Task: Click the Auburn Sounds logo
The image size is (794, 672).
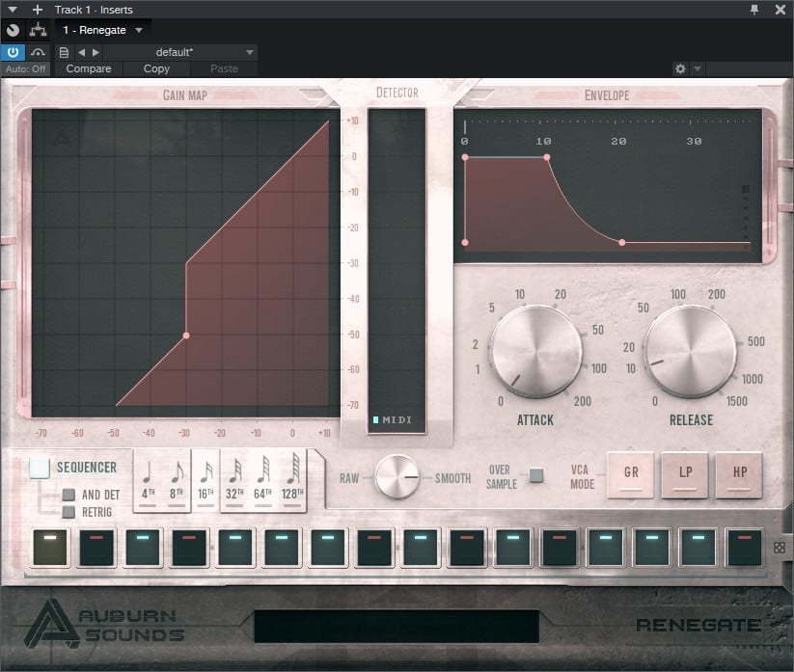Action: pyautogui.click(x=105, y=625)
